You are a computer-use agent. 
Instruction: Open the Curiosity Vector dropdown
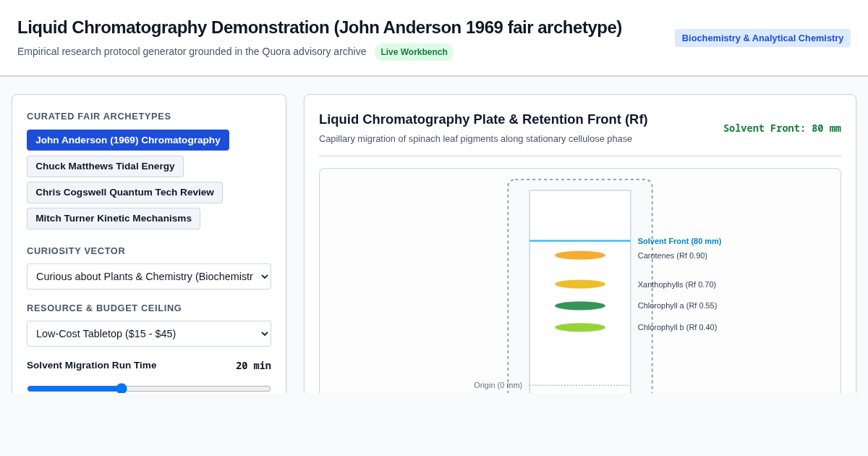(x=149, y=276)
